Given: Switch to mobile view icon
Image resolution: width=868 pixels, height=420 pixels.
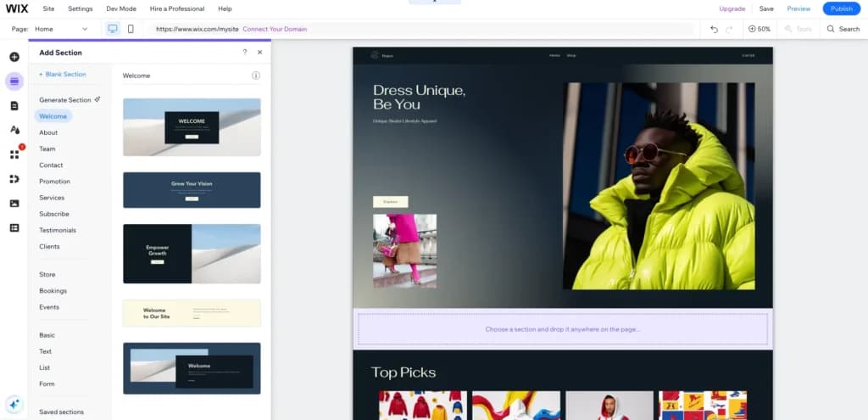Looking at the screenshot, I should click(x=131, y=29).
